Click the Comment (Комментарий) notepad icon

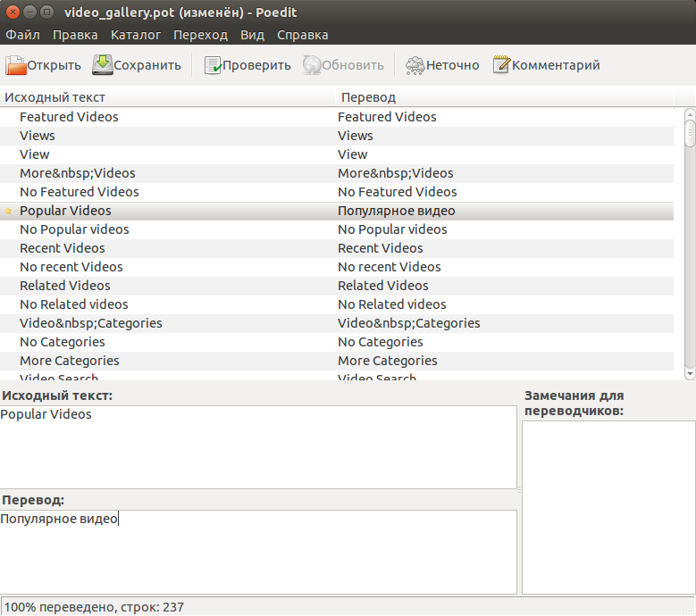501,65
